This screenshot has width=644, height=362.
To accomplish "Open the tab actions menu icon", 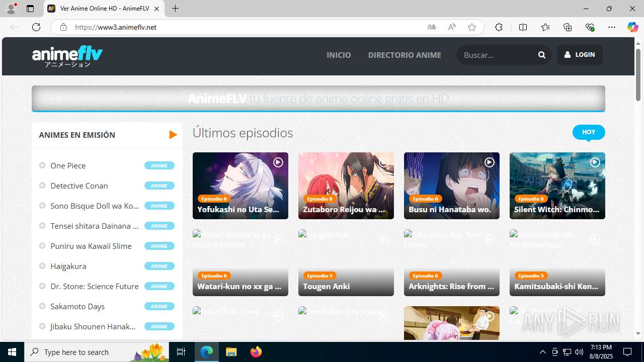I will click(30, 9).
